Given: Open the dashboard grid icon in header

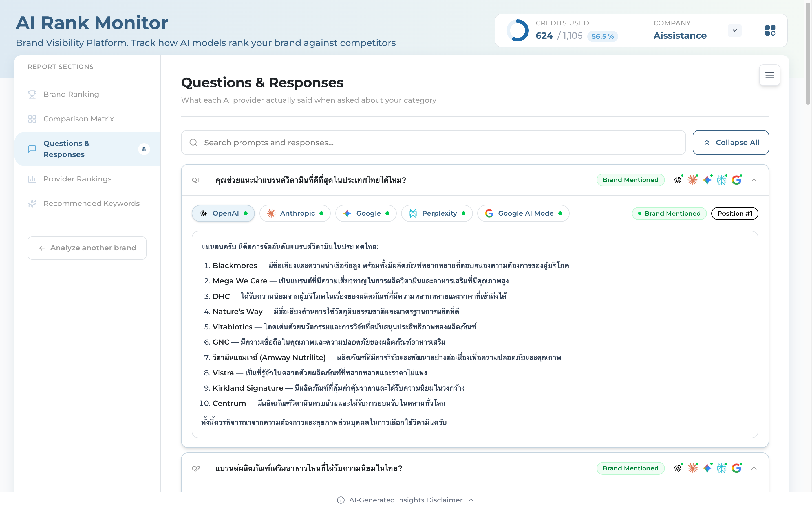Looking at the screenshot, I should point(770,30).
